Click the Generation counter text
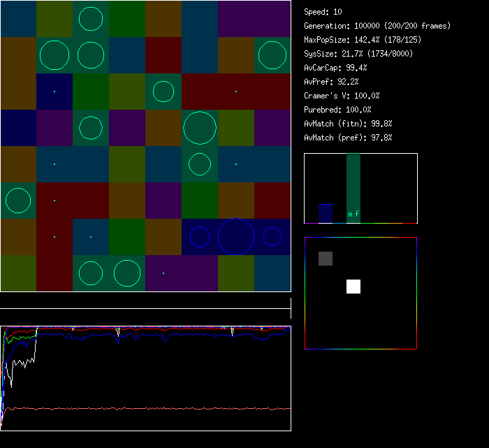This screenshot has width=489, height=448. (x=377, y=26)
